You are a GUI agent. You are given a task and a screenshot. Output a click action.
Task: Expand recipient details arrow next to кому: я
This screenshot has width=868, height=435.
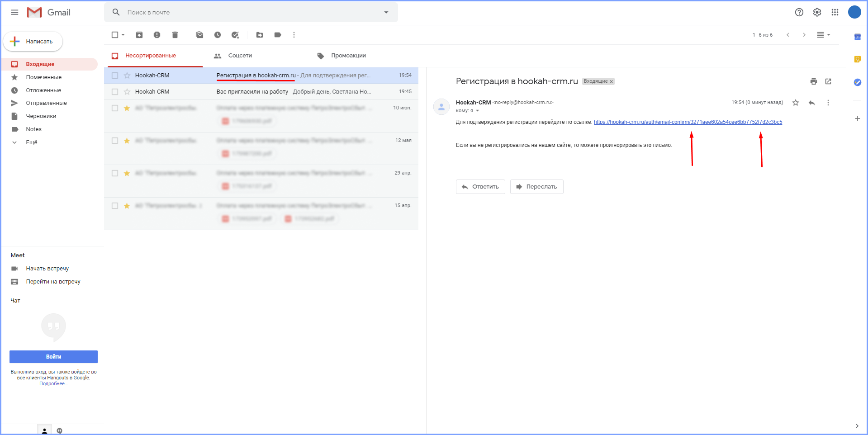coord(477,111)
